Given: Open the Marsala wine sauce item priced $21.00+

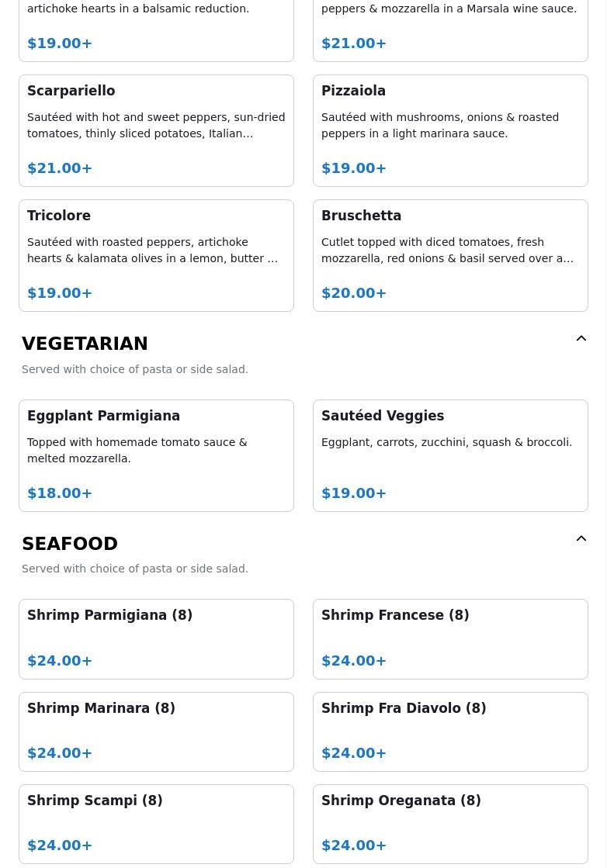Looking at the screenshot, I should click(x=450, y=30).
